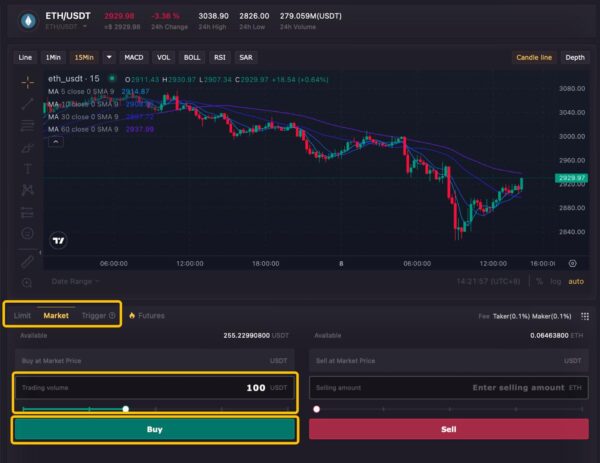Click the available 255.22990800 USDT balance
This screenshot has height=463, width=600.
click(256, 336)
